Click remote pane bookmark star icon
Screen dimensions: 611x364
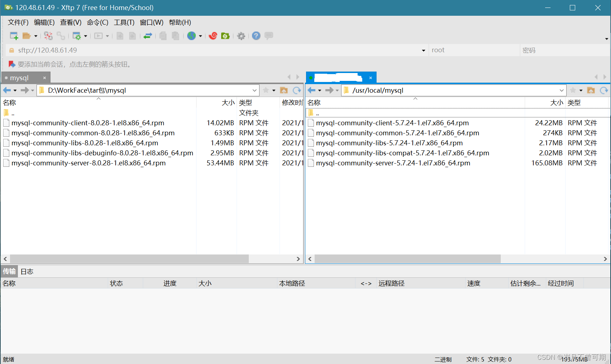(x=573, y=90)
